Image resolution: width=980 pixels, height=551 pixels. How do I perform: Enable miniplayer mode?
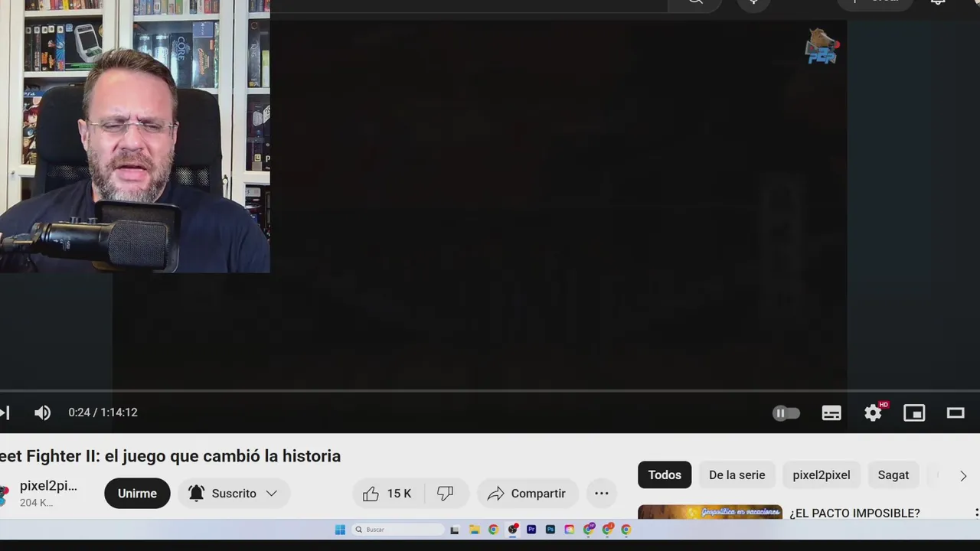pyautogui.click(x=914, y=413)
